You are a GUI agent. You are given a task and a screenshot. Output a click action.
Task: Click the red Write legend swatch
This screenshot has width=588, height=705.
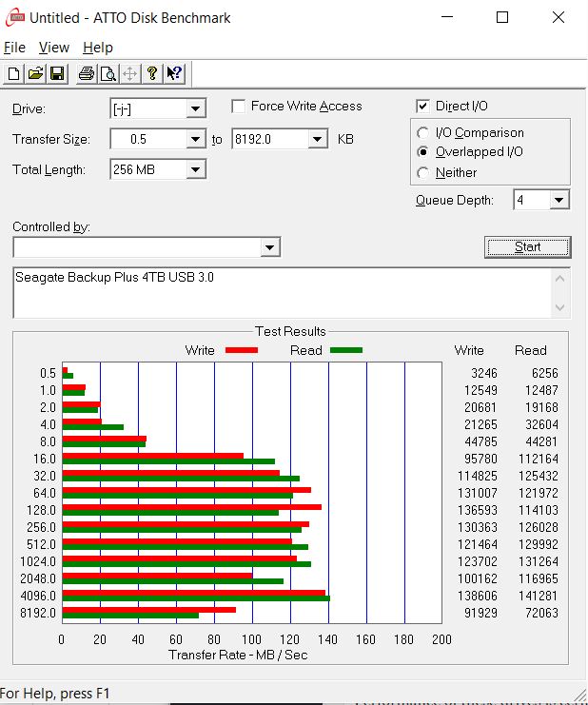tap(242, 350)
